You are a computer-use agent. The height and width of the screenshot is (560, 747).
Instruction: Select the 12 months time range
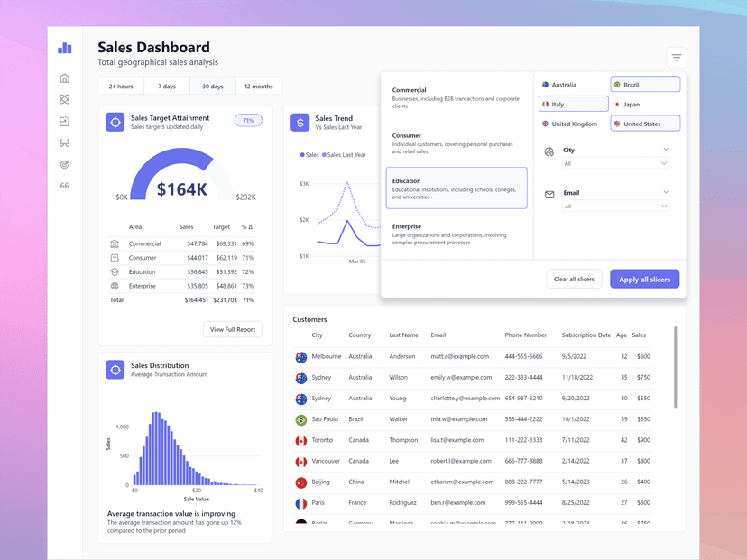coord(259,86)
